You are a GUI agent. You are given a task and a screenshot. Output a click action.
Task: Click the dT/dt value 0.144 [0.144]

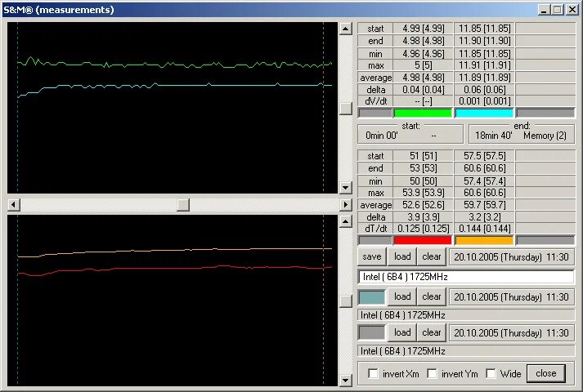(484, 229)
